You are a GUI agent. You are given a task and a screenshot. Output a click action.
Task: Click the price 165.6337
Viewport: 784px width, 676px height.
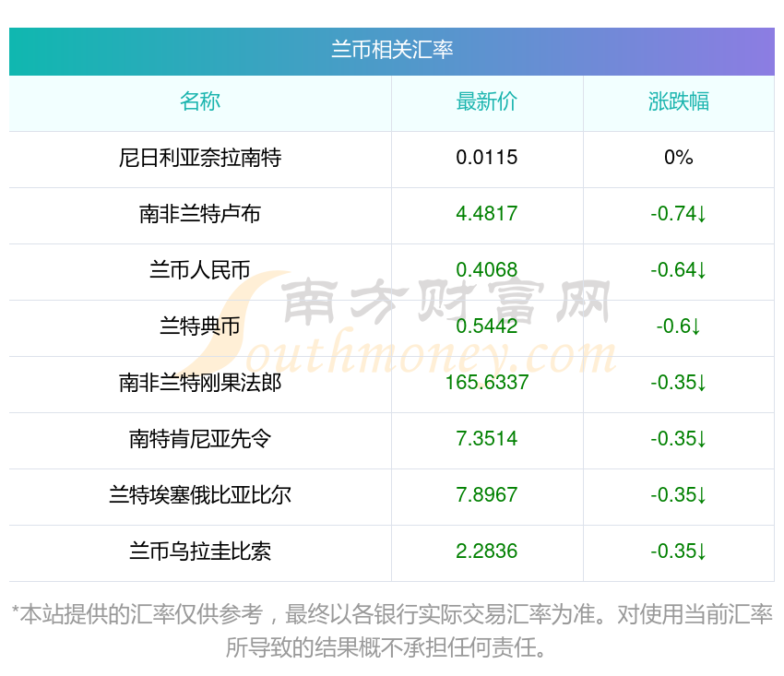486,383
